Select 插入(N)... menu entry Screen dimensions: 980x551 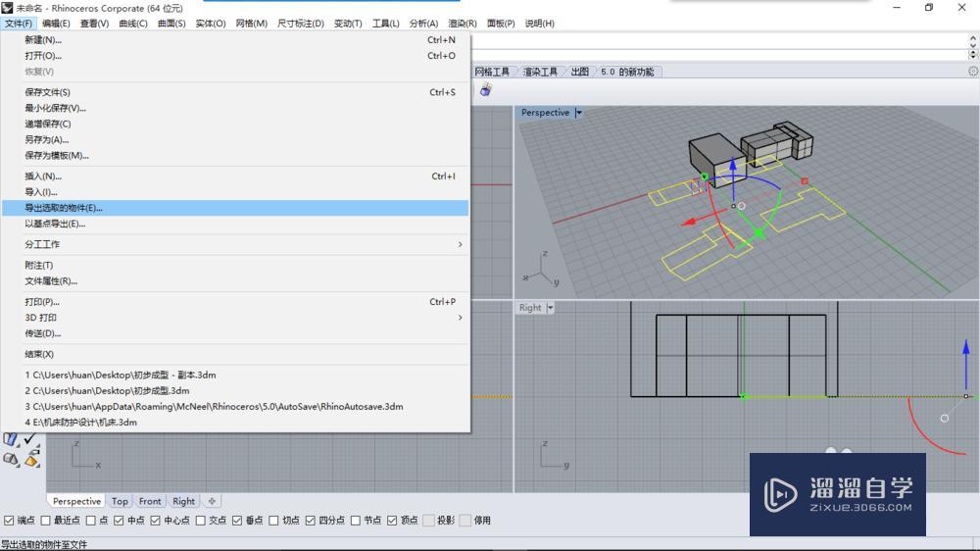(x=235, y=176)
